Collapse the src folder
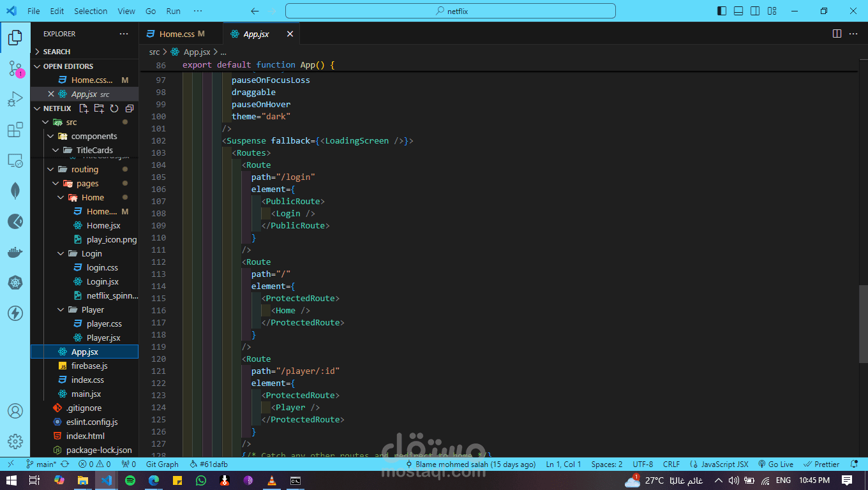Image resolution: width=868 pixels, height=490 pixels. click(x=71, y=122)
